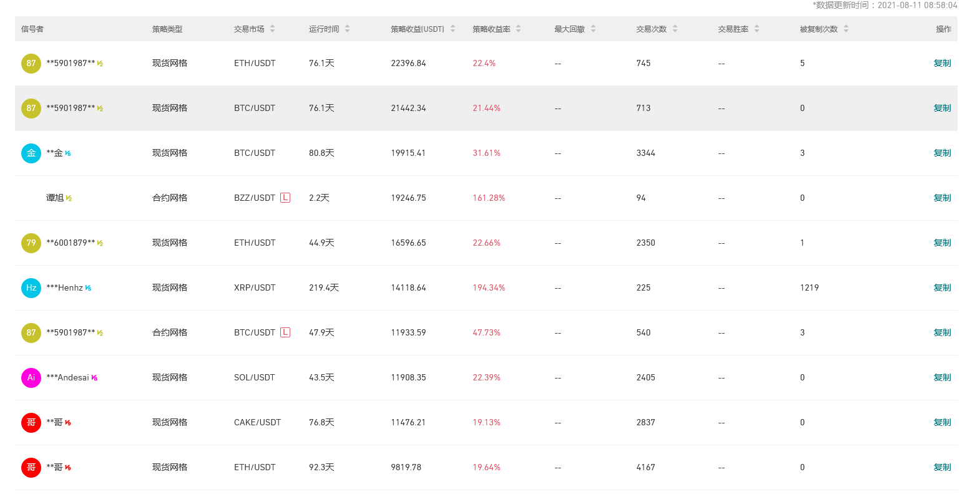Click the L leverage badge next to BZZ/USDT
The image size is (980, 502).
click(285, 198)
